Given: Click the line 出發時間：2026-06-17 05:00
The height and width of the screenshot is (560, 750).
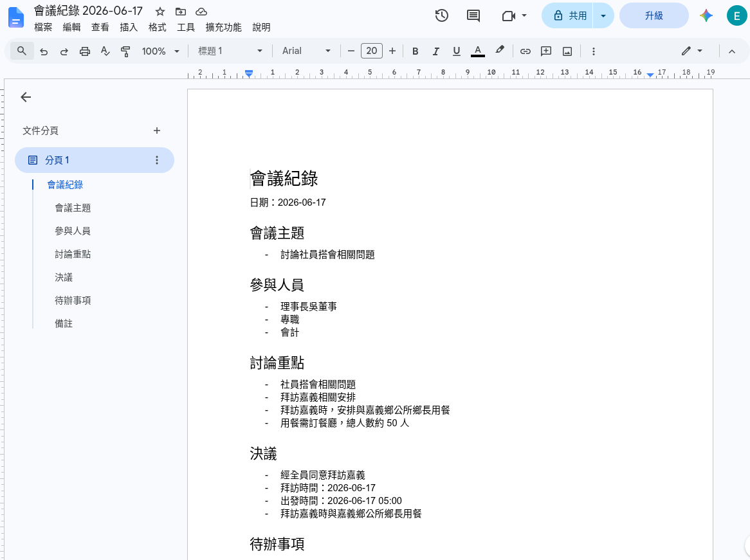Looking at the screenshot, I should 341,501.
